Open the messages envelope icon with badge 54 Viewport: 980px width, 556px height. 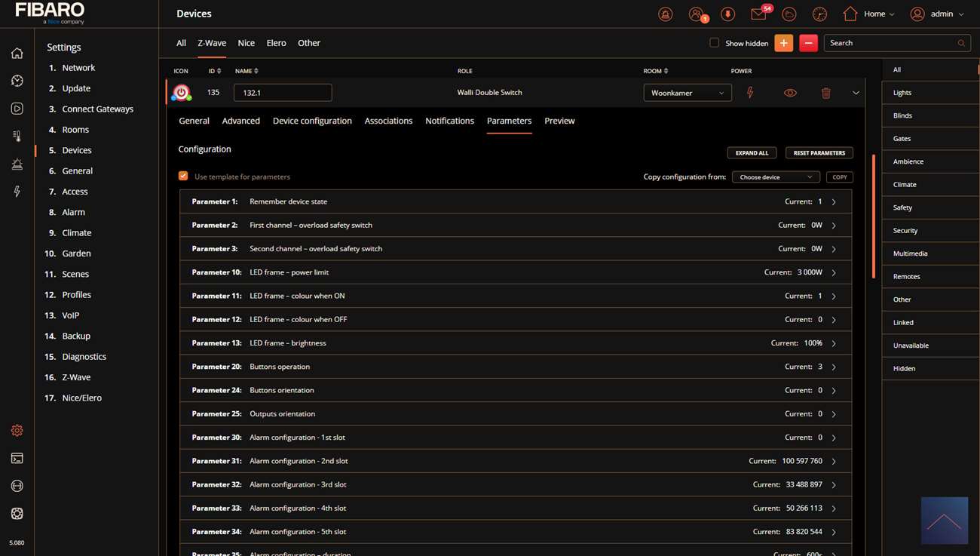coord(758,14)
